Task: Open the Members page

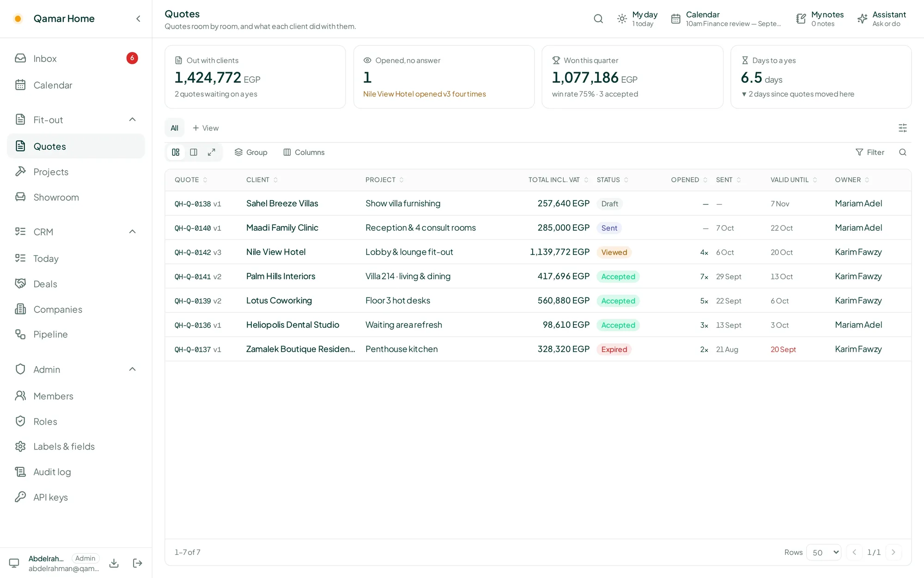Action: pyautogui.click(x=76, y=396)
